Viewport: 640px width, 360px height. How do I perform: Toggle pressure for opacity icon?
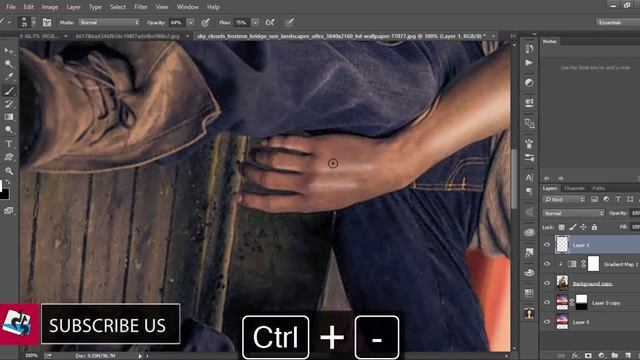(x=206, y=22)
